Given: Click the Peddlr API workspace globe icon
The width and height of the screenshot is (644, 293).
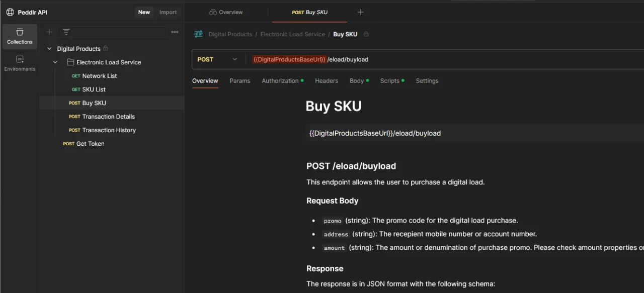Looking at the screenshot, I should (10, 12).
